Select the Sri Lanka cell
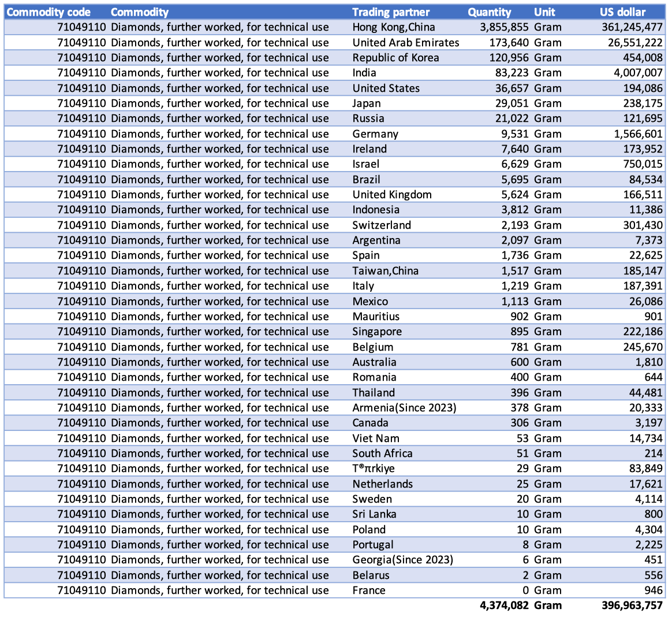The image size is (672, 617). 374,514
